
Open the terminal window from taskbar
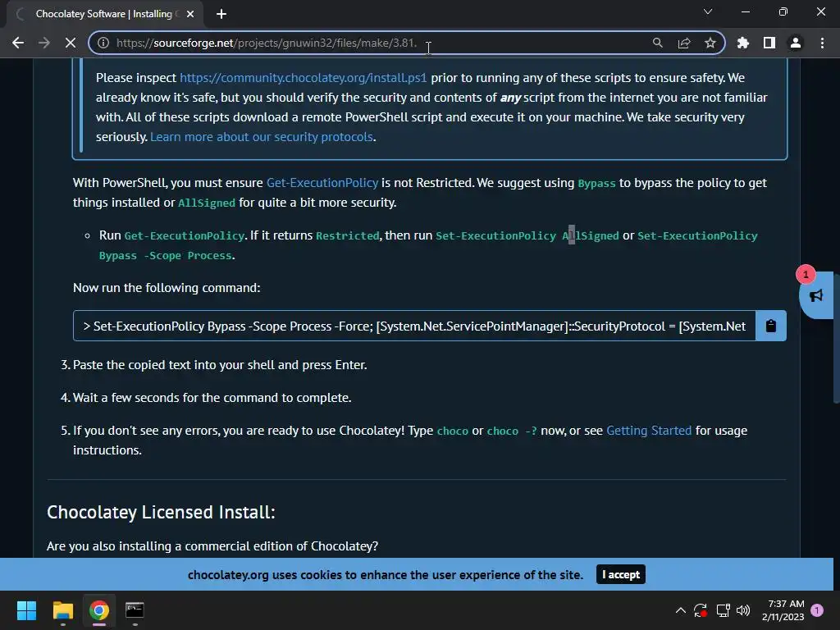(x=135, y=610)
